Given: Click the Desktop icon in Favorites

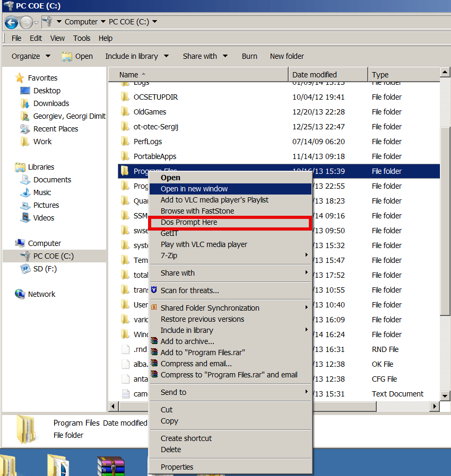Looking at the screenshot, I should pos(25,91).
